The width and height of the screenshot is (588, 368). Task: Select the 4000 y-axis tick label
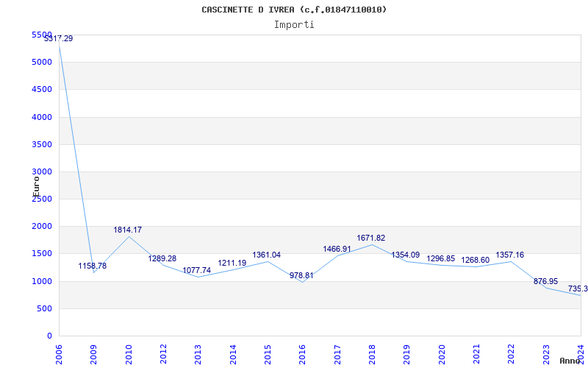(42, 117)
